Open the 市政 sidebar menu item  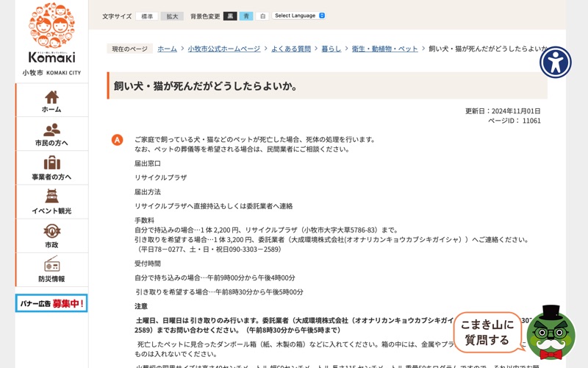[52, 236]
